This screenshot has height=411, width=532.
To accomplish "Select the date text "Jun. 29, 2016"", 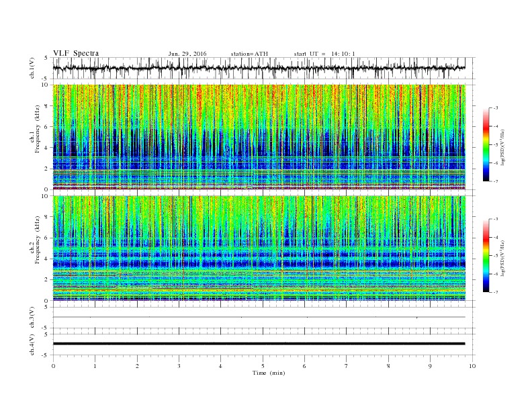I will click(x=187, y=54).
